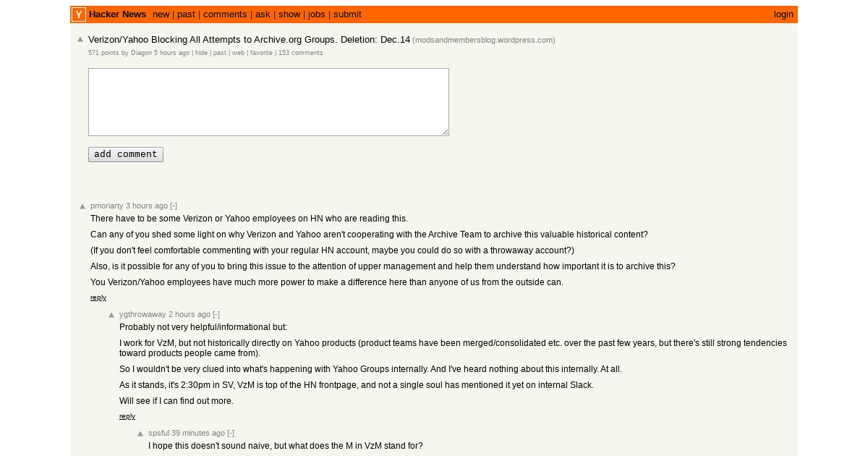Open the 'new' menu item

(x=161, y=14)
